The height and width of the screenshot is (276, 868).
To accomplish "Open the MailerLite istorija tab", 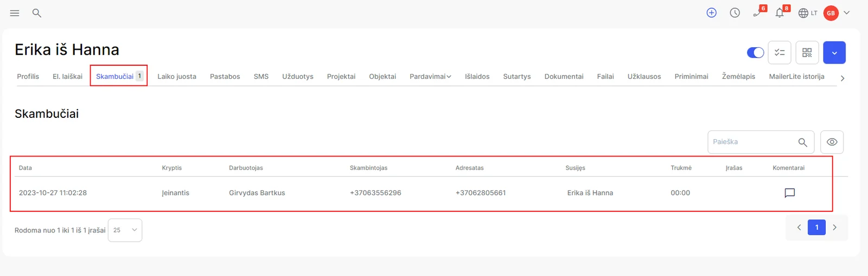I will [796, 77].
